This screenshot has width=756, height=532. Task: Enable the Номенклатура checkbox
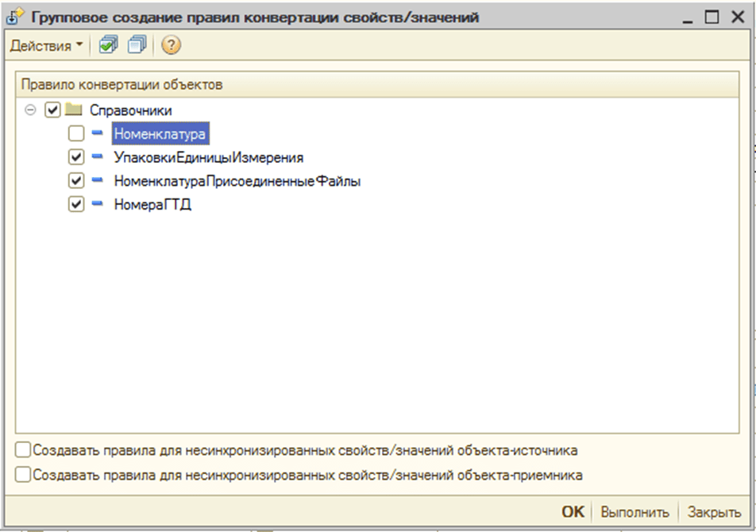coord(77,134)
